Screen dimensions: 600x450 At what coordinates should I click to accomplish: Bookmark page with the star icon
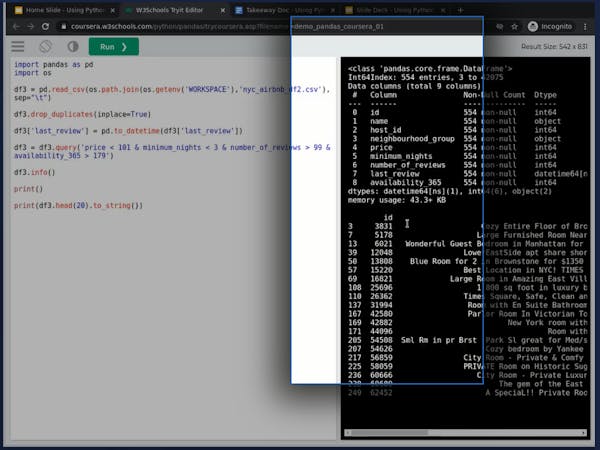point(515,26)
